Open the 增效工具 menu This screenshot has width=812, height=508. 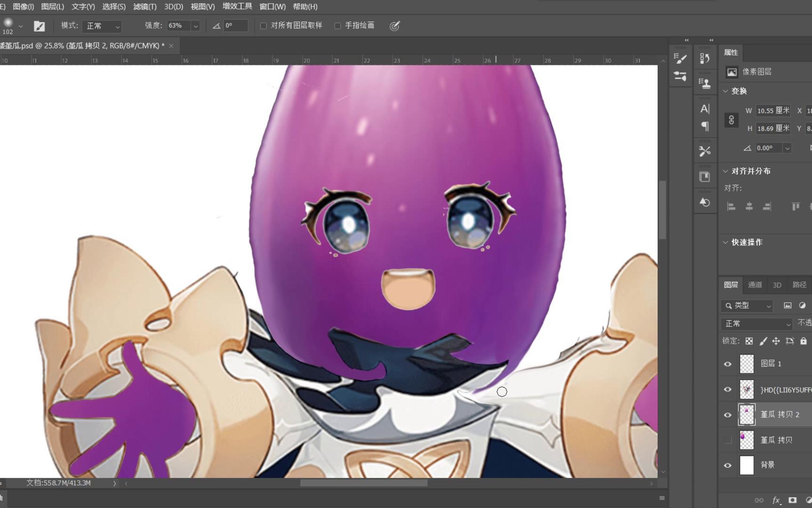pos(237,7)
